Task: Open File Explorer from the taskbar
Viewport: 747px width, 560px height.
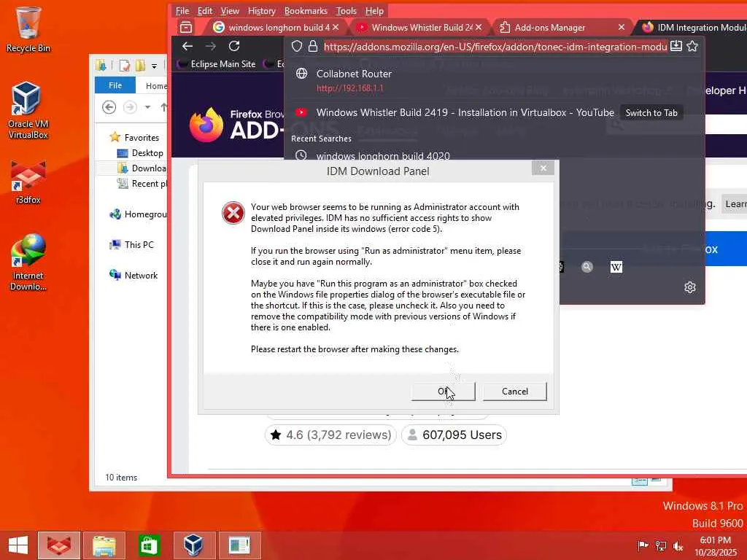Action: [104, 545]
